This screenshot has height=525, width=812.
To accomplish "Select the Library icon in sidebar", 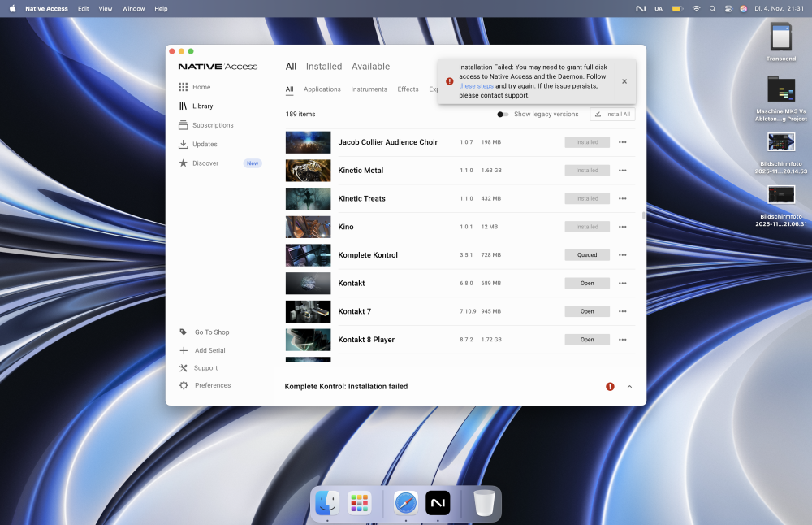I will pos(184,106).
